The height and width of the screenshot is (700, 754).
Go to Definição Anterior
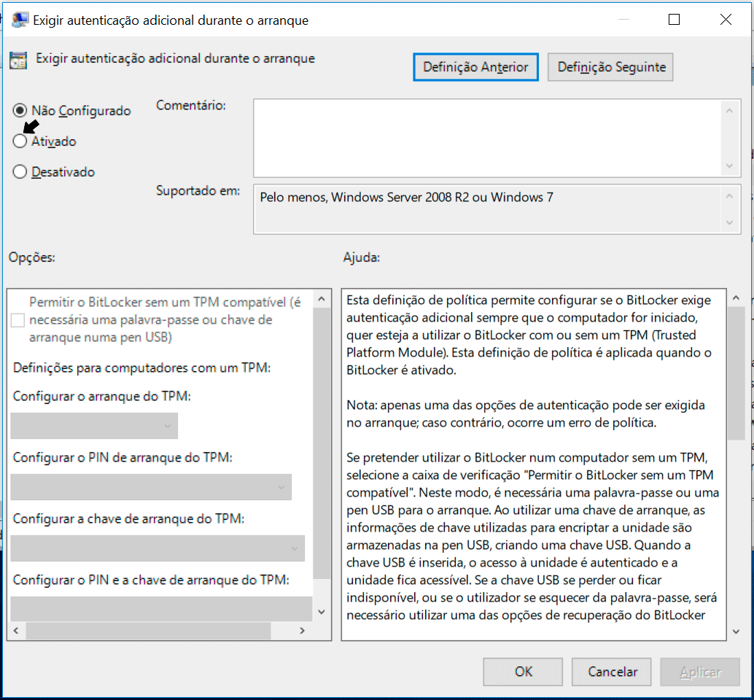(475, 67)
